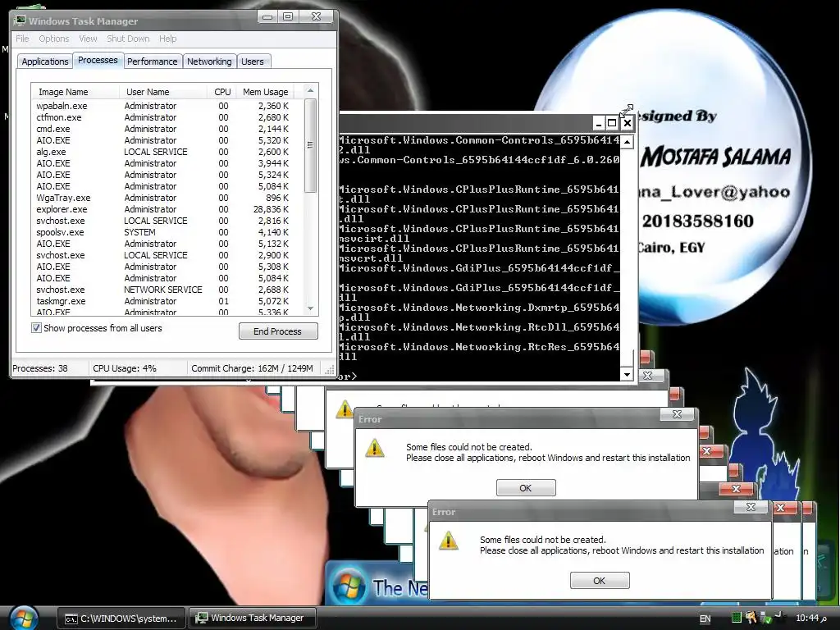Click the EN language indicator
Screen dimensions: 840x630
(x=705, y=619)
